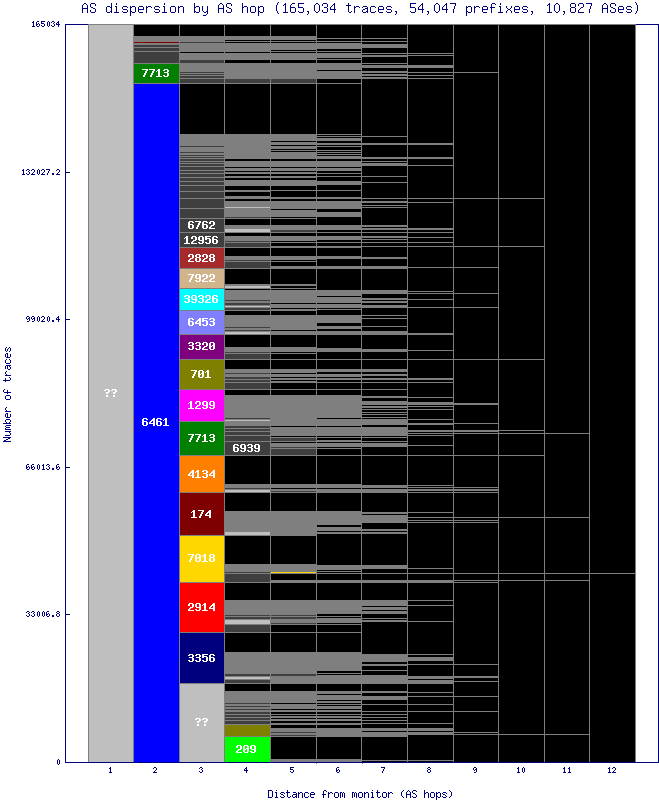
Task: Select the orange AS 4134 block
Action: coord(201,474)
